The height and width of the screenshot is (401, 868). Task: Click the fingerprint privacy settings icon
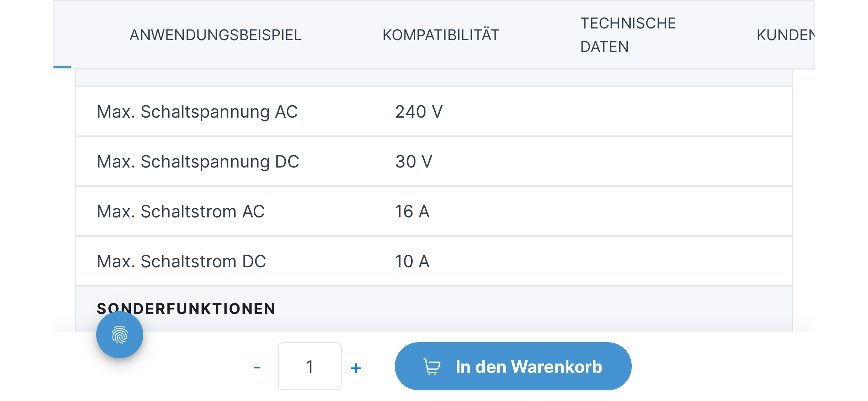(x=120, y=335)
